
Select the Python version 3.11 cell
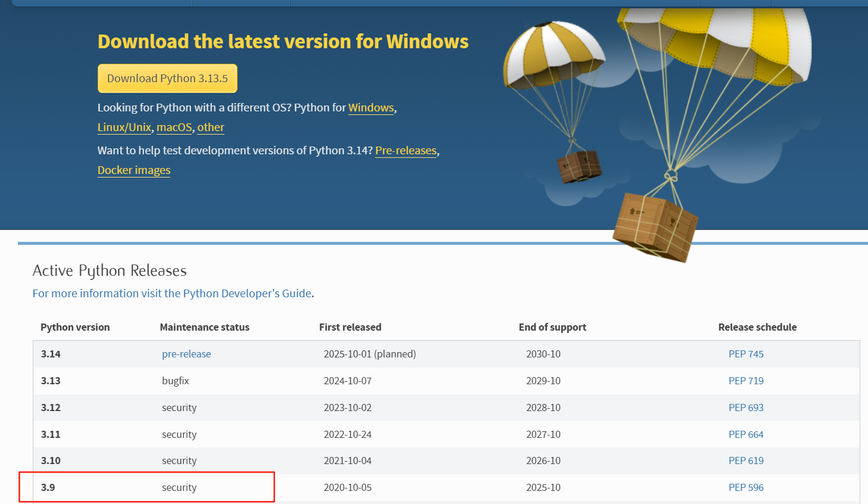point(51,434)
